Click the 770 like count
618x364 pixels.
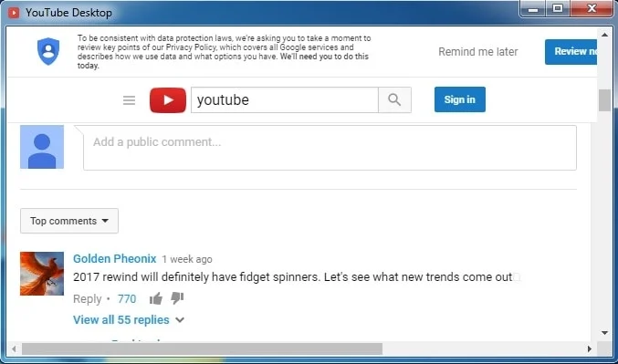tap(127, 299)
